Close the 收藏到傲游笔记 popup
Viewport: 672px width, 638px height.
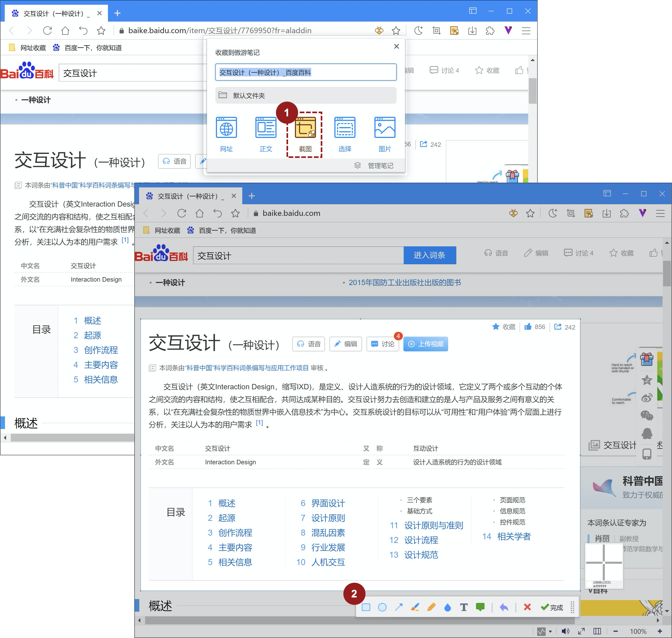click(x=396, y=46)
